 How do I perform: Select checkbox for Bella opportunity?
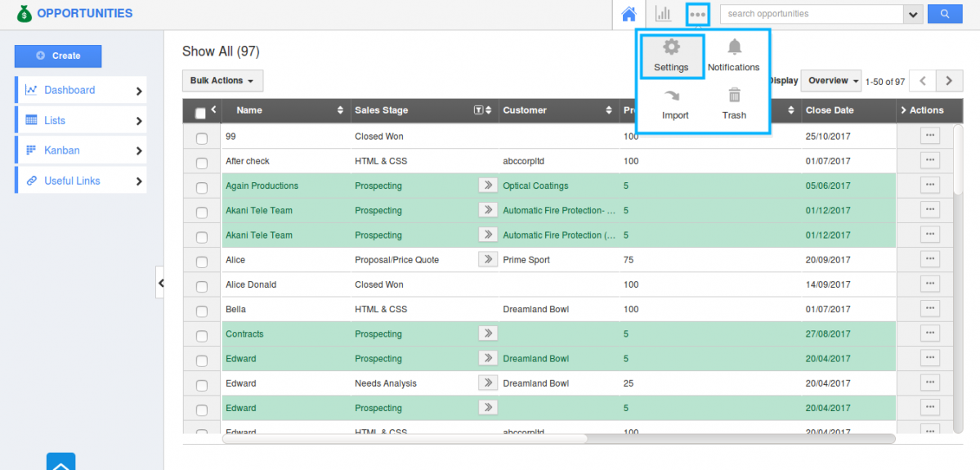202,311
